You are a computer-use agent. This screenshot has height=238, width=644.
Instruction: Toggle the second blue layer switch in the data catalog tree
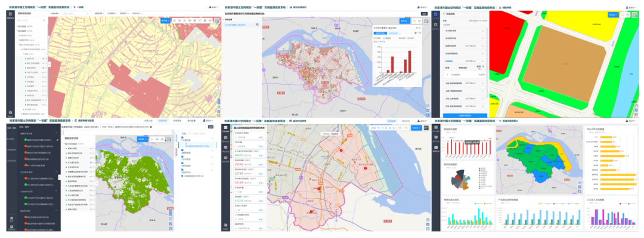(x=44, y=67)
